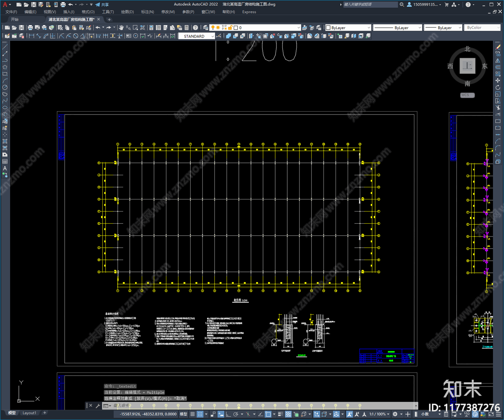Select the Table tool
This screenshot has height=420, width=504.
click(5, 161)
